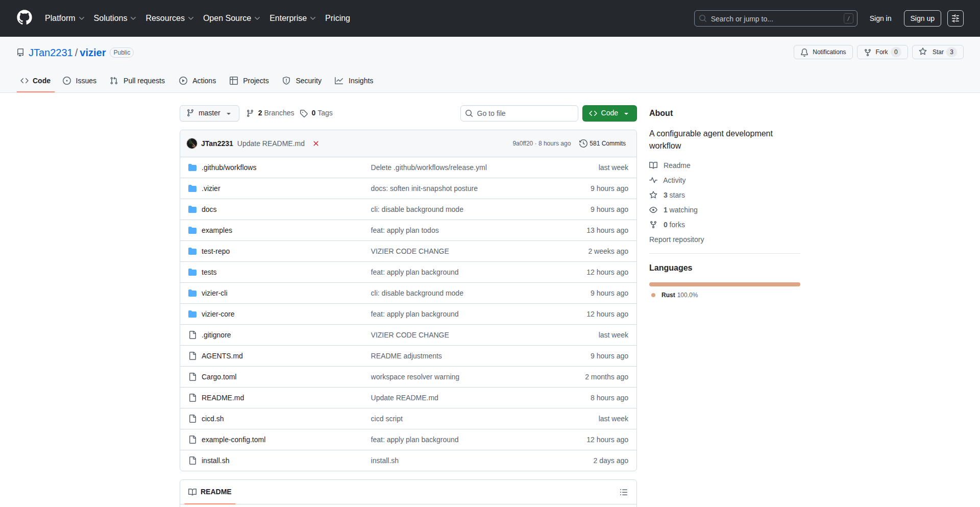The height and width of the screenshot is (507, 980).
Task: Click the Rust language percentage bar
Action: pos(724,284)
